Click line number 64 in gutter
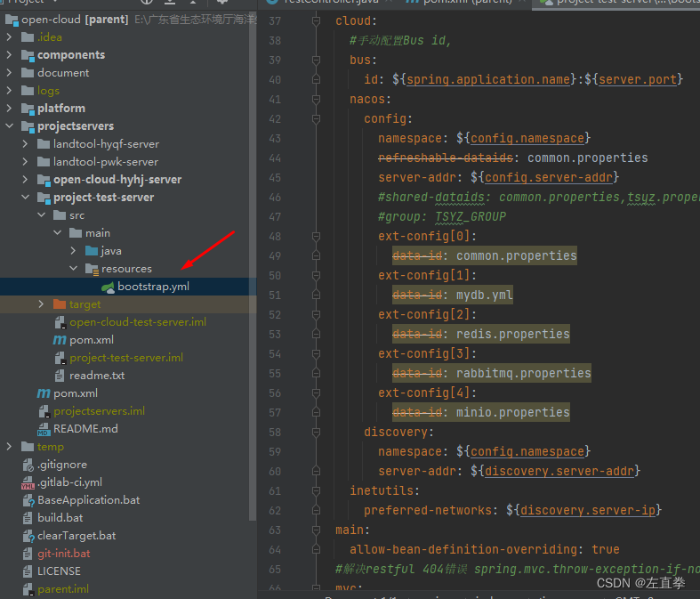This screenshot has width=700, height=599. coord(275,550)
